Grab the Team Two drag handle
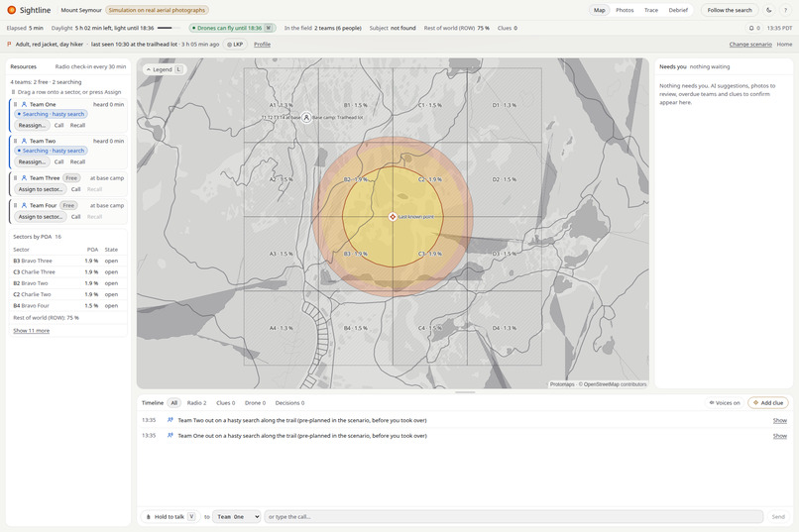 click(x=15, y=141)
